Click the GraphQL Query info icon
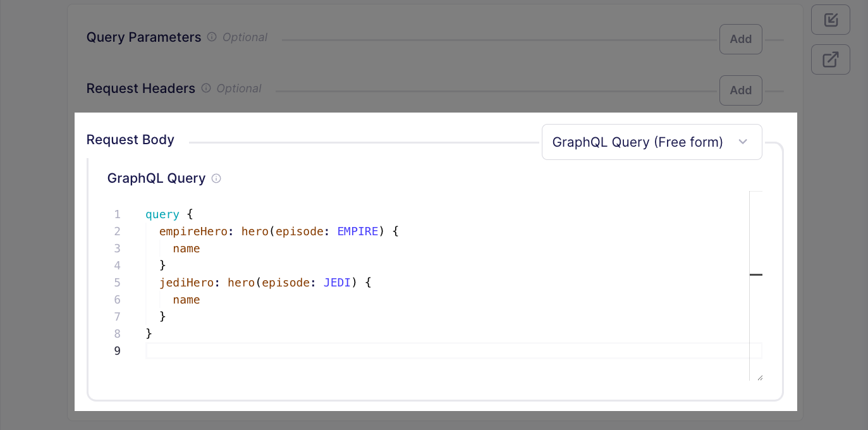Screen dimensions: 868x430 216,178
